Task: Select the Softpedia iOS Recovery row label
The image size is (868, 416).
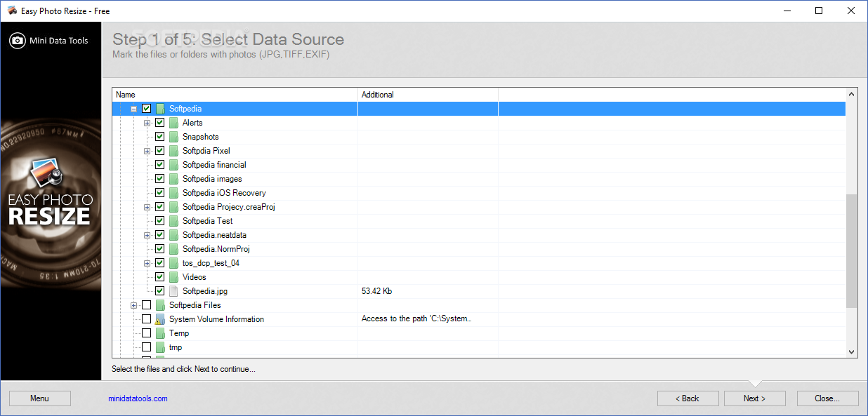Action: [x=224, y=193]
